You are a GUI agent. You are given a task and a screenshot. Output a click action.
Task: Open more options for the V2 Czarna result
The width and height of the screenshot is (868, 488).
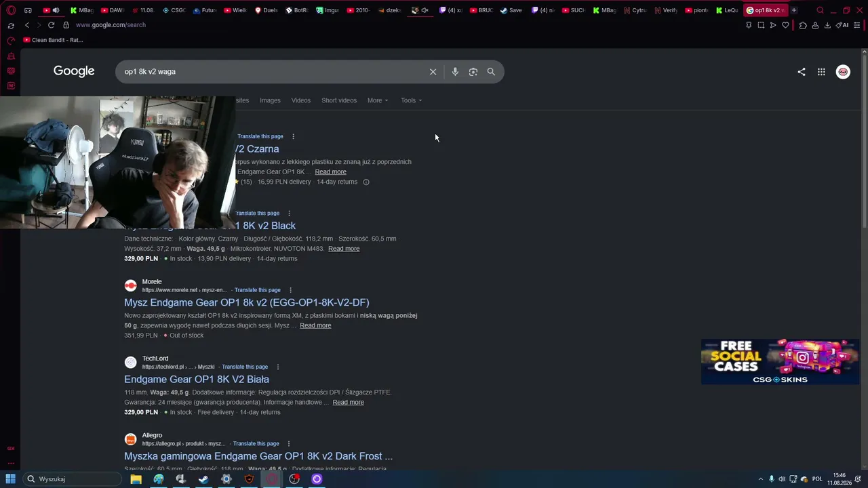point(293,136)
